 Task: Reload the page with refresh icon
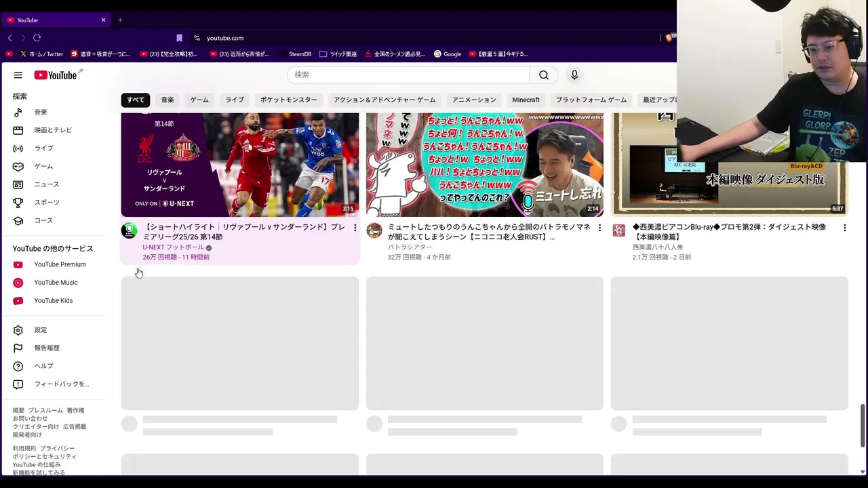(37, 38)
